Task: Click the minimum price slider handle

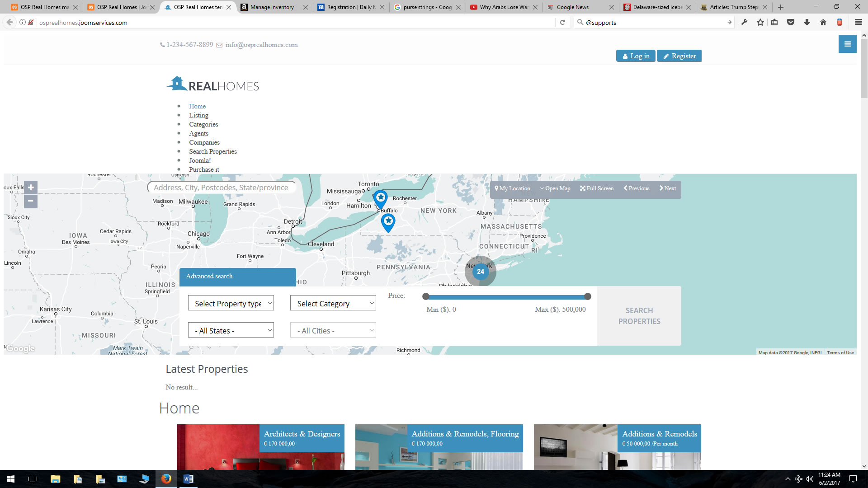Action: [x=425, y=296]
